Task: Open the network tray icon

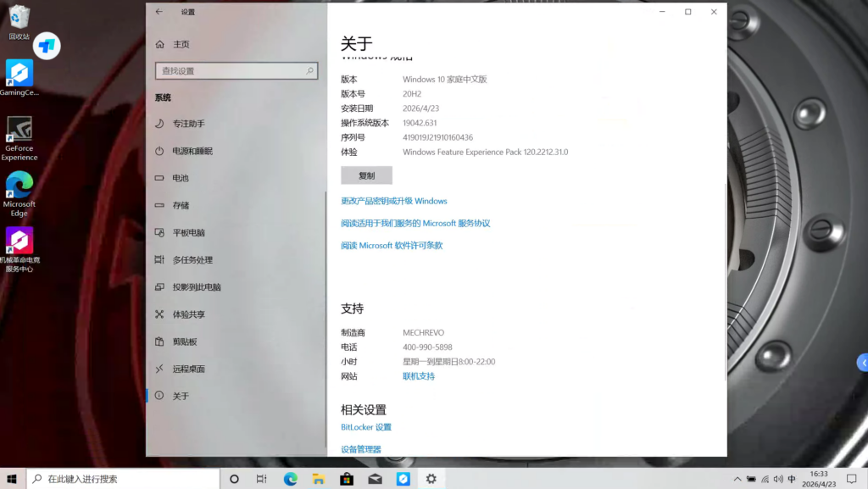Action: tap(765, 479)
